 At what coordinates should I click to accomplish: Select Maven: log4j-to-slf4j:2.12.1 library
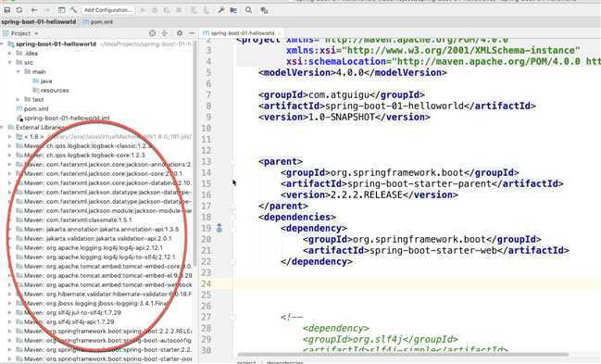[95, 257]
